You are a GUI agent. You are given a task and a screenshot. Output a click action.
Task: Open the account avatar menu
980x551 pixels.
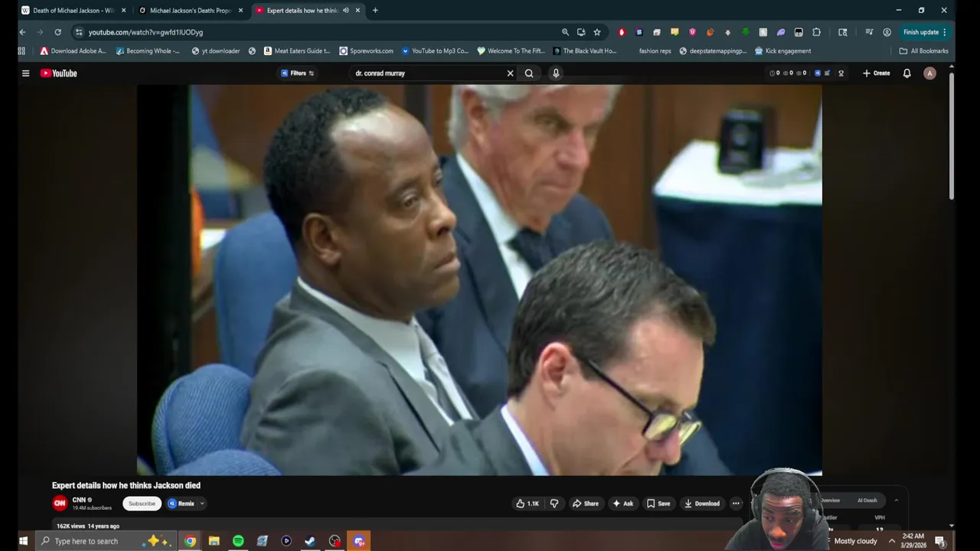click(929, 73)
